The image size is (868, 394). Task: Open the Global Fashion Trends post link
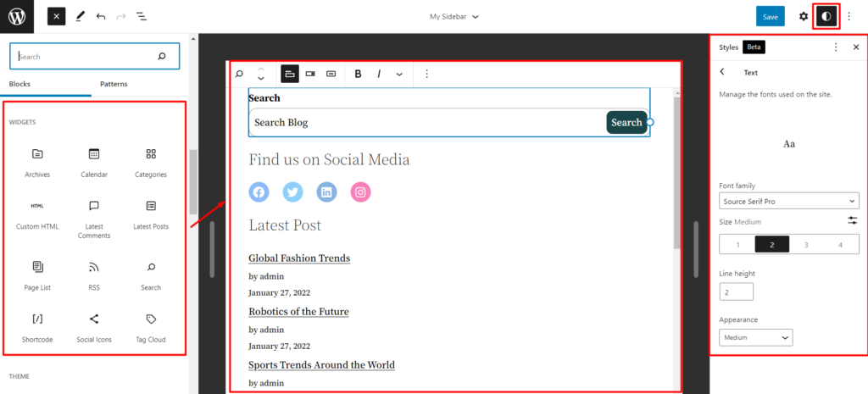299,258
